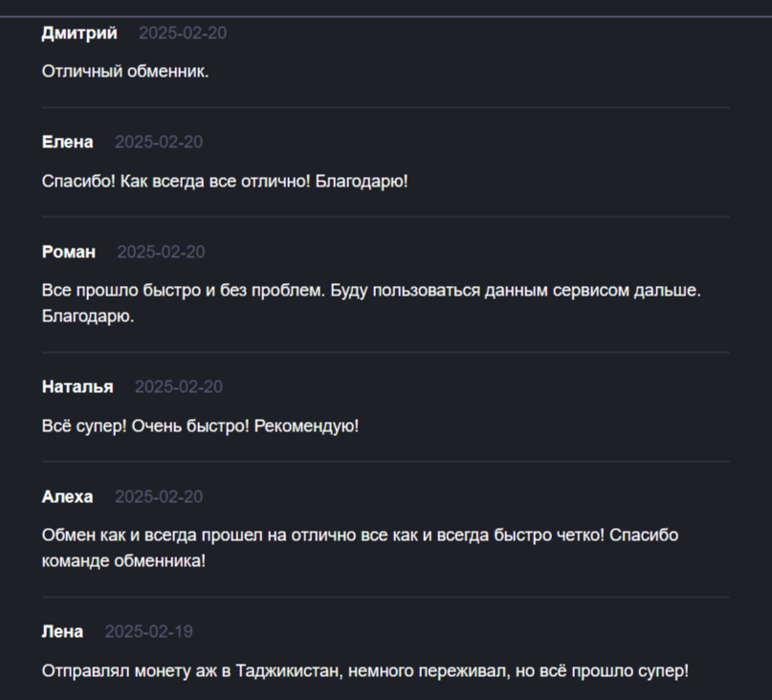
Task: Click the review "Всё супер! Очень быстро! Рекомендую!"
Action: 200,426
